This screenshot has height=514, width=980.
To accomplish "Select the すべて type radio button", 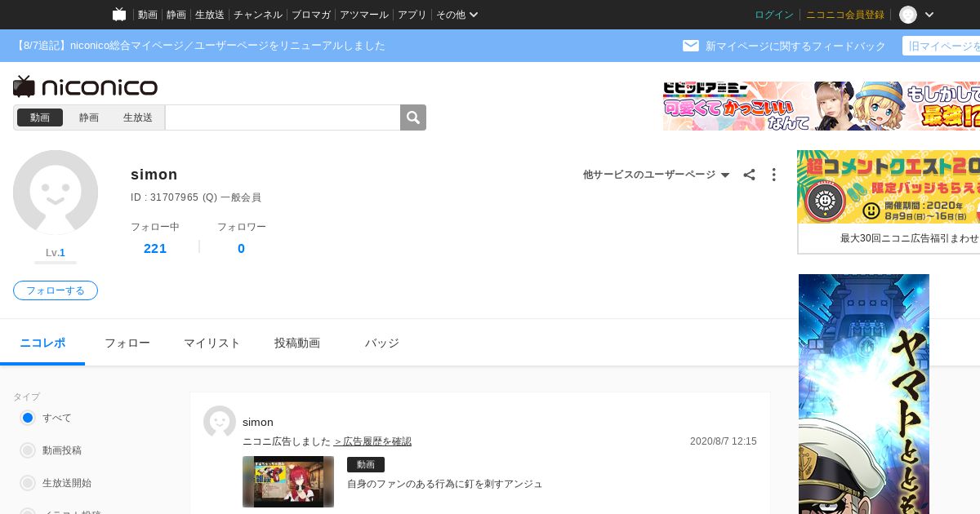I will click(28, 418).
